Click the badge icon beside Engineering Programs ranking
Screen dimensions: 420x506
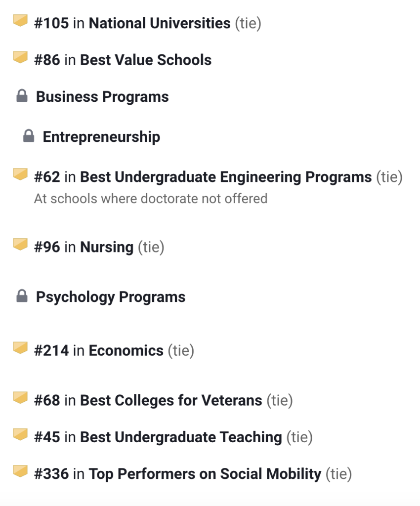20,174
